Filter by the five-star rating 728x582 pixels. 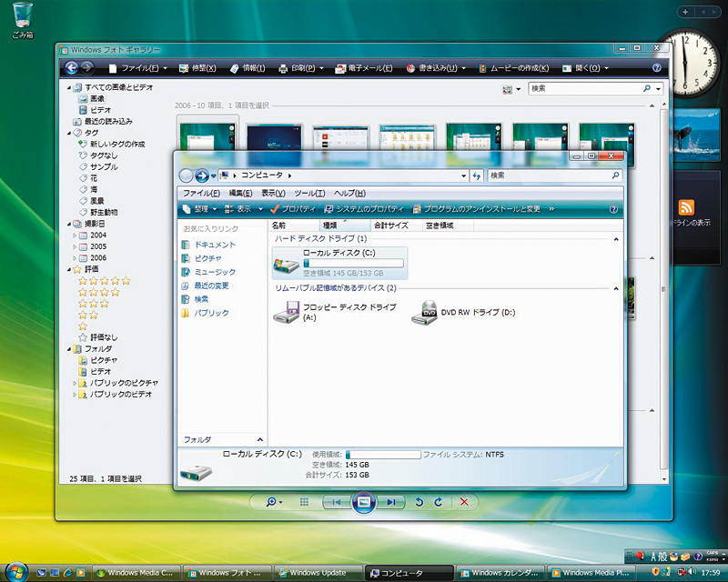tap(104, 281)
